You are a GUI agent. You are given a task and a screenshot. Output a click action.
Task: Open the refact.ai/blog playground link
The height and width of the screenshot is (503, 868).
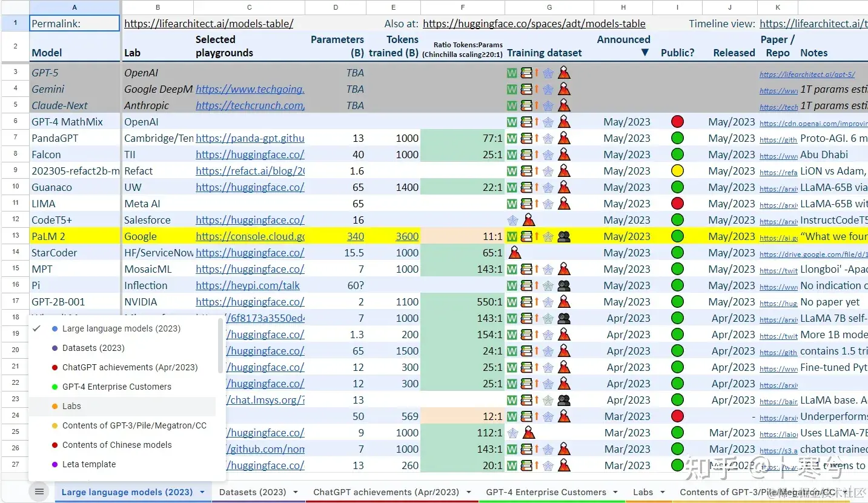tap(250, 171)
